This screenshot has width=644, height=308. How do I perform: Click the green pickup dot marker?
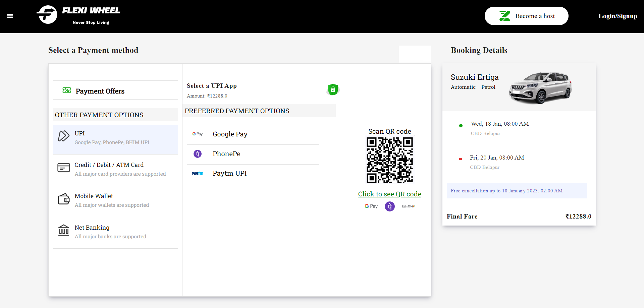(x=461, y=126)
